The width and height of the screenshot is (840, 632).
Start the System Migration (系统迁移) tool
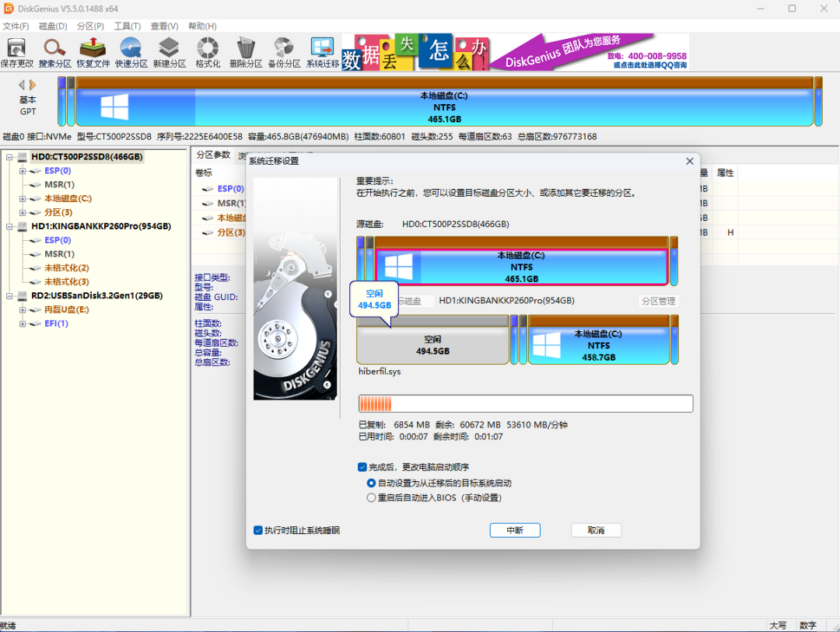click(323, 53)
